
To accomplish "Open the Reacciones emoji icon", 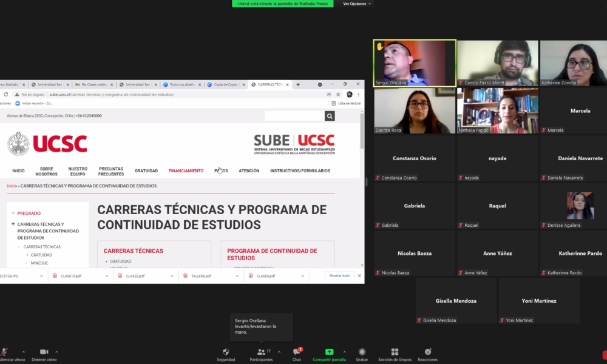I will [428, 352].
